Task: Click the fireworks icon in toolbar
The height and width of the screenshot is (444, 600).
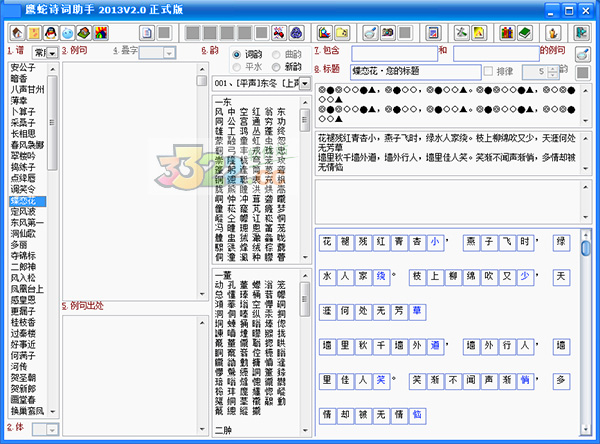Action: click(279, 33)
